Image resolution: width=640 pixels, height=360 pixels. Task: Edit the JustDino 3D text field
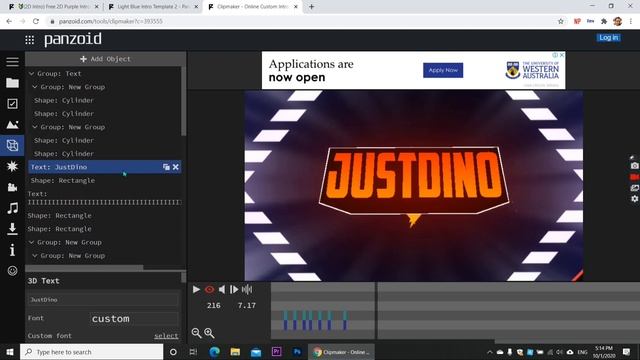103,300
